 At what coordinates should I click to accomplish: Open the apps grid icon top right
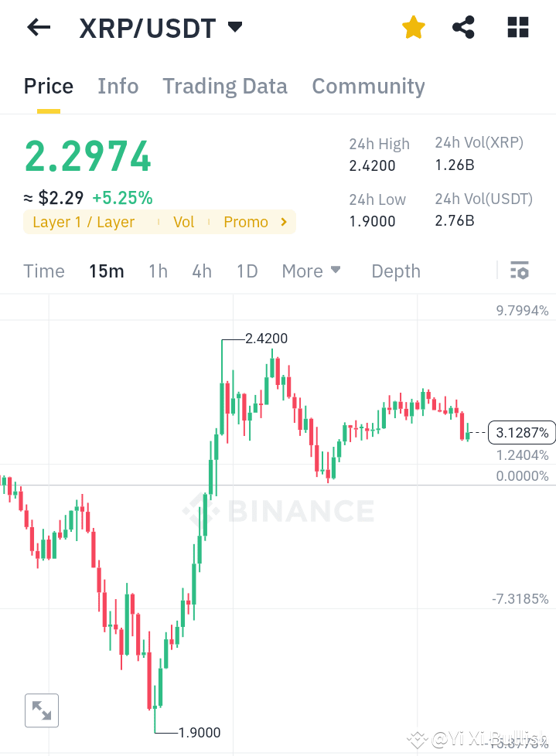[x=517, y=27]
